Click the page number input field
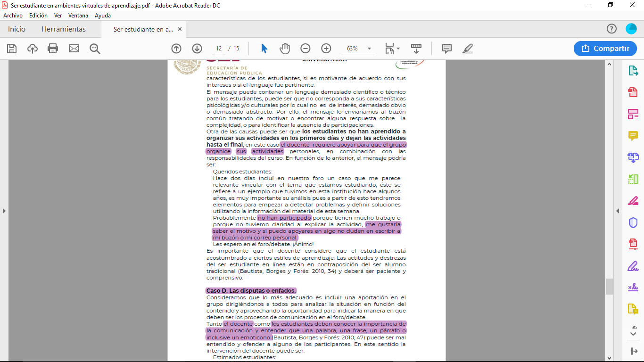Viewport: 644px width, 362px height. [x=219, y=49]
